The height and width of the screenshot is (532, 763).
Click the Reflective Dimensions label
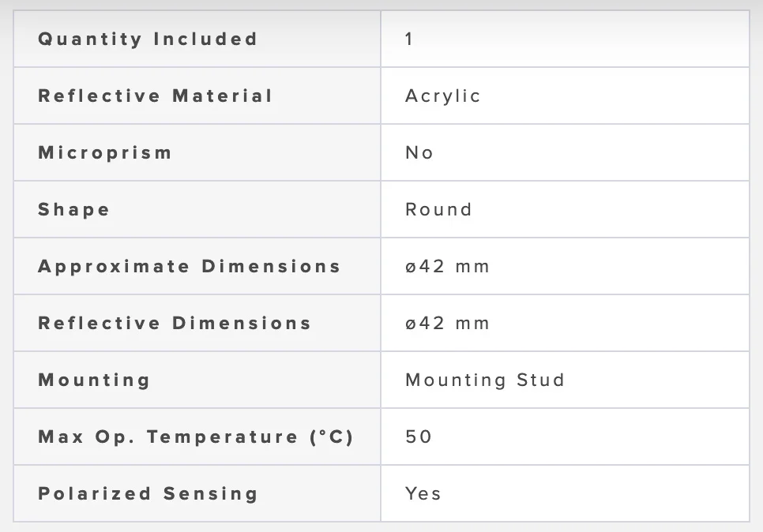tap(175, 324)
